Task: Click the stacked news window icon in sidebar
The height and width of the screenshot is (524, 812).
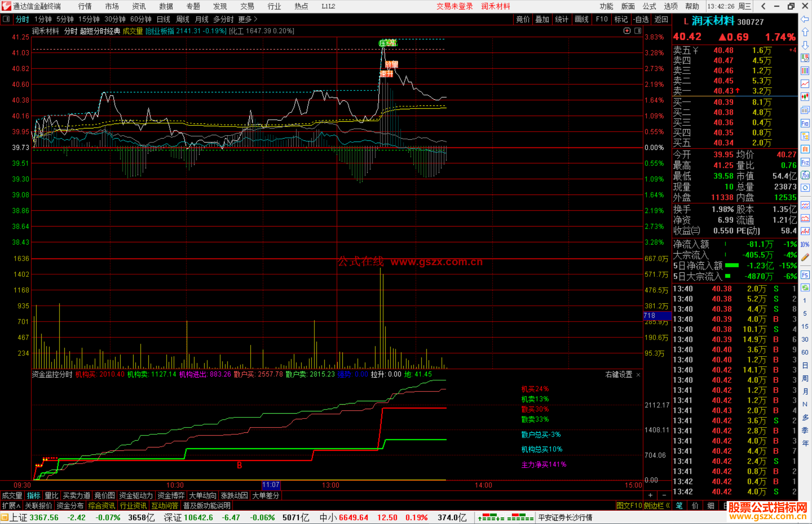Action: click(805, 110)
